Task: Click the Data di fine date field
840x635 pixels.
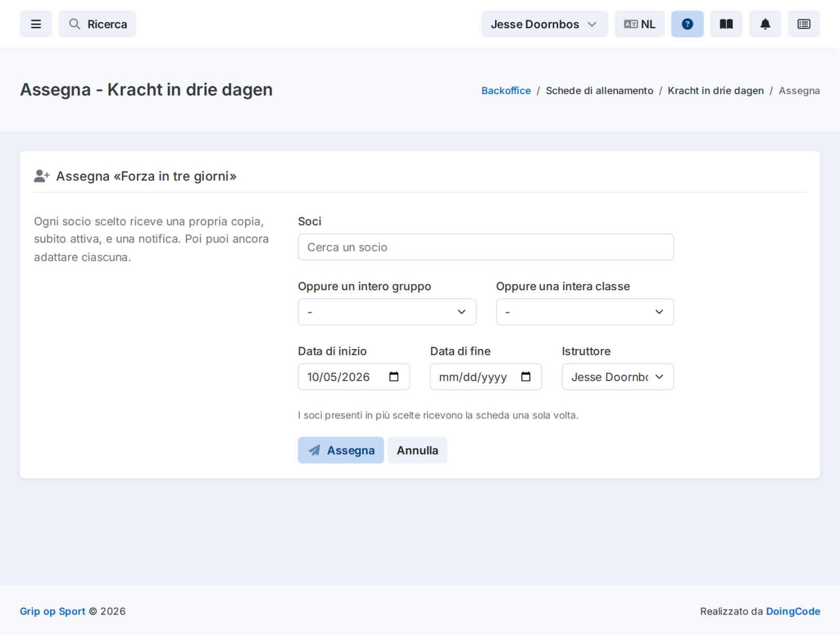Action: pos(486,377)
